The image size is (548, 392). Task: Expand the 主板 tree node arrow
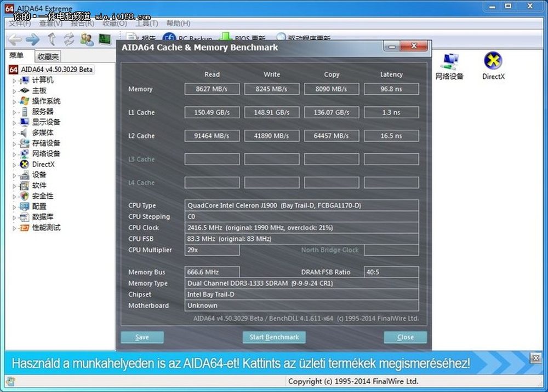(x=14, y=91)
